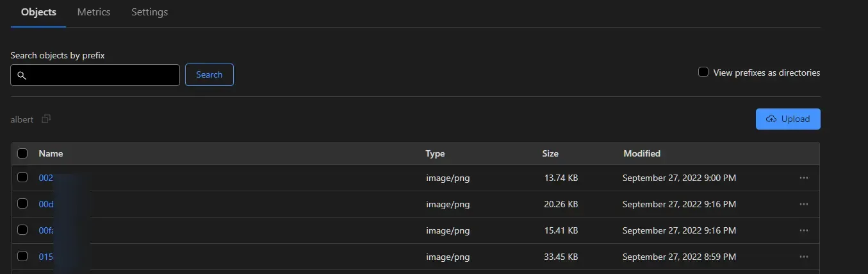Toggle the select-all checkbox in header
This screenshot has height=274, width=868.
22,153
